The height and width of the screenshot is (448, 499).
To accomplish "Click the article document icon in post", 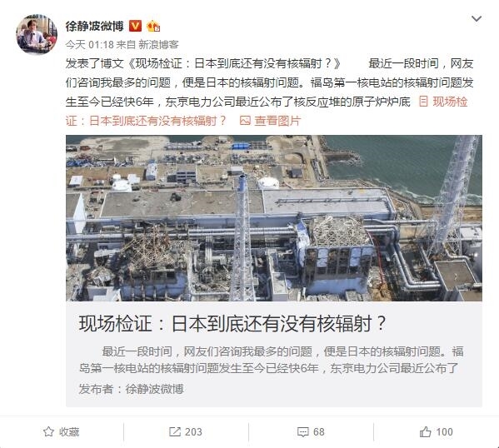I will coord(423,102).
